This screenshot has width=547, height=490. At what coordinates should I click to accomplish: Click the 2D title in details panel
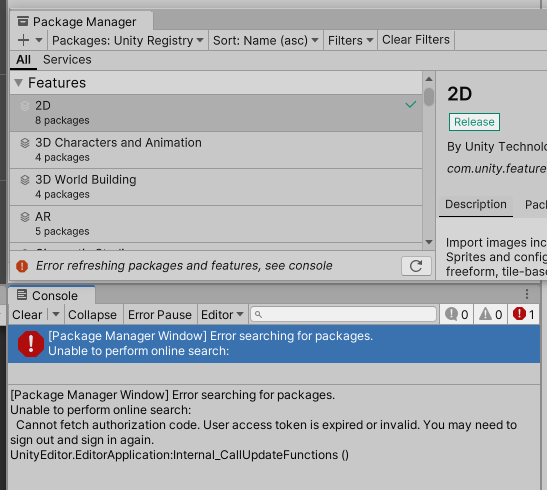459,94
